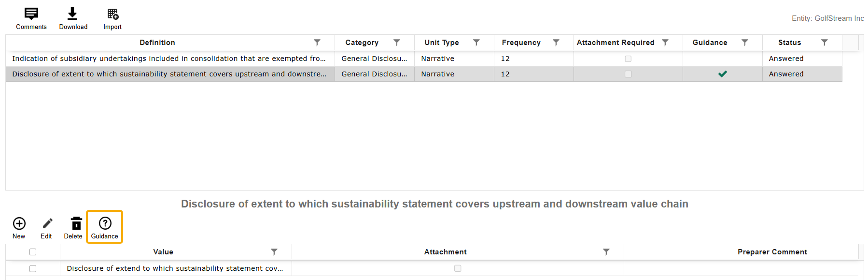The image size is (868, 280).
Task: Open filter for Attachment column
Action: (606, 252)
